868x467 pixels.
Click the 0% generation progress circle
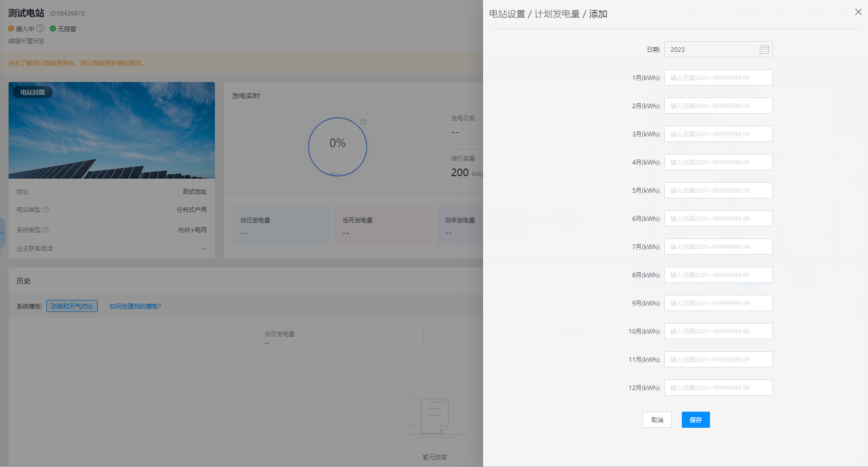(337, 147)
